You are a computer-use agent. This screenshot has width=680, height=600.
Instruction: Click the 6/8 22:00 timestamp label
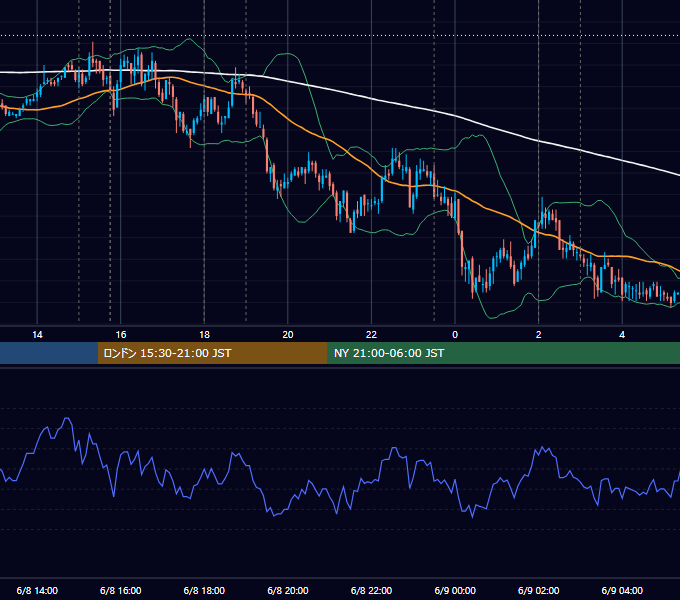[371, 590]
